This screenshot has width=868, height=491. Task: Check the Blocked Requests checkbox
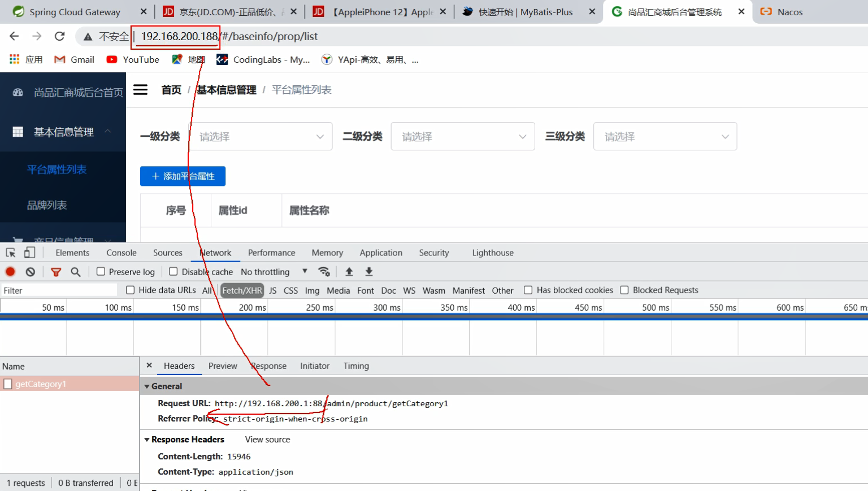point(624,290)
